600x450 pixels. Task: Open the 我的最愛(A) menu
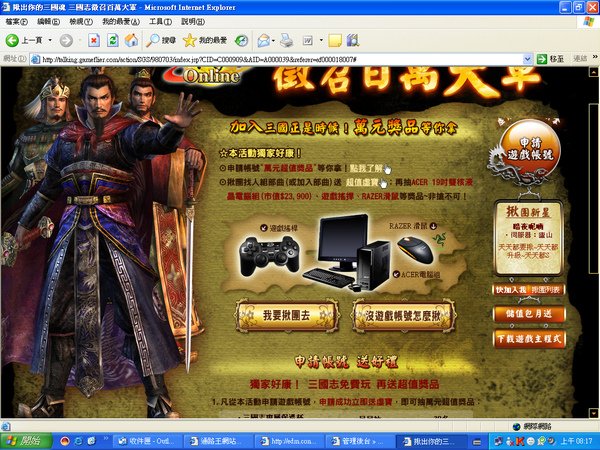coord(121,22)
